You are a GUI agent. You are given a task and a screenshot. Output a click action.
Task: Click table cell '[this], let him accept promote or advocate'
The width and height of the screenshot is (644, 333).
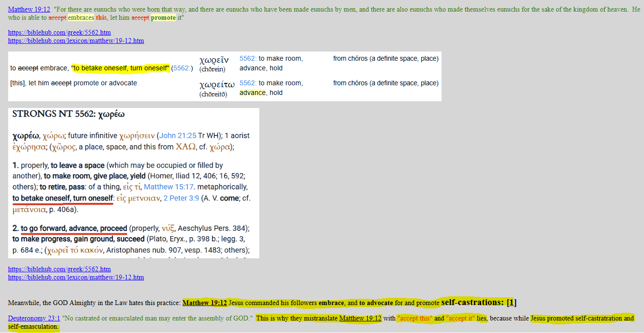pyautogui.click(x=74, y=83)
